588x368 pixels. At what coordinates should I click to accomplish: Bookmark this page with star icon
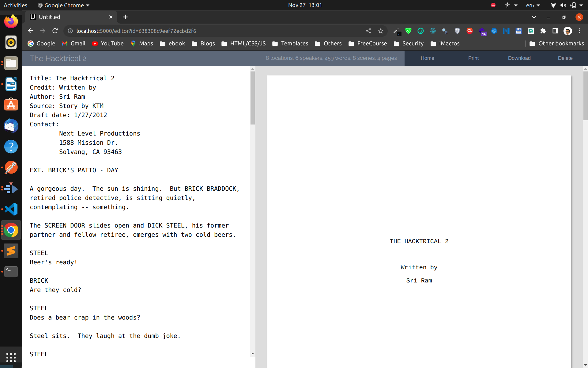tap(381, 31)
